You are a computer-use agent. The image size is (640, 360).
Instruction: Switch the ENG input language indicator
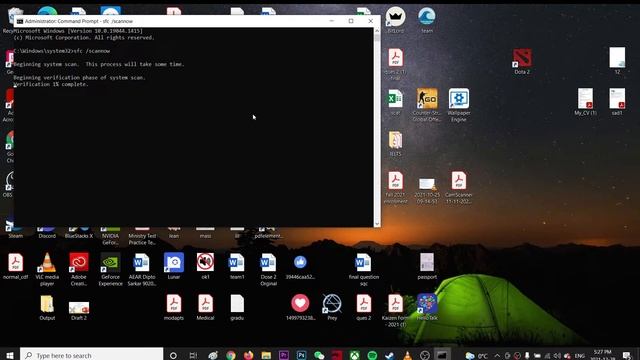tap(579, 356)
